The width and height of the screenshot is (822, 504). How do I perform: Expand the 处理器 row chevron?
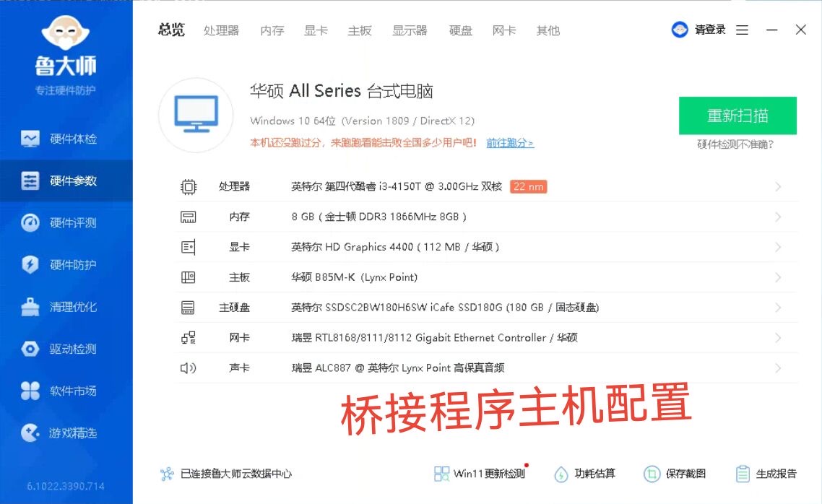778,186
